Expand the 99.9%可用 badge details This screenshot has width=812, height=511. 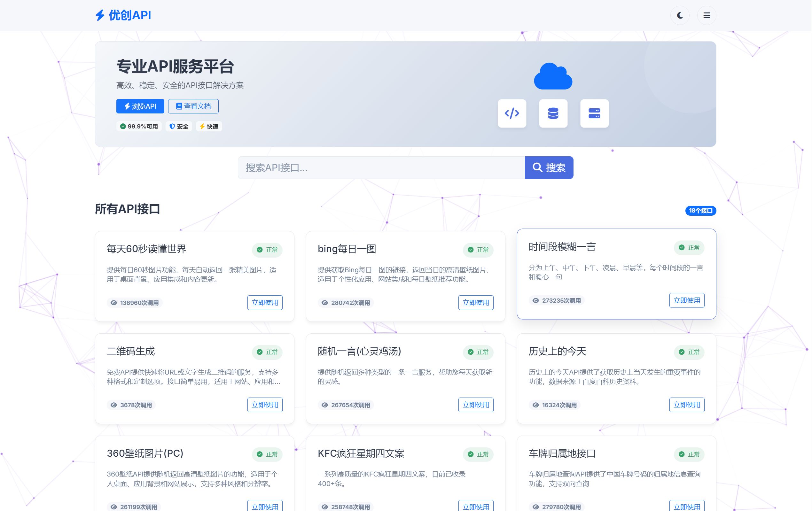[x=139, y=126]
